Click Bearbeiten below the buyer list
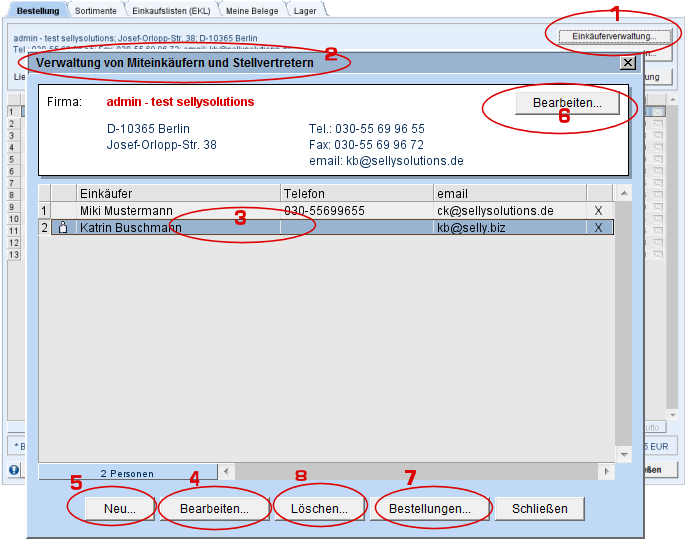 [214, 508]
